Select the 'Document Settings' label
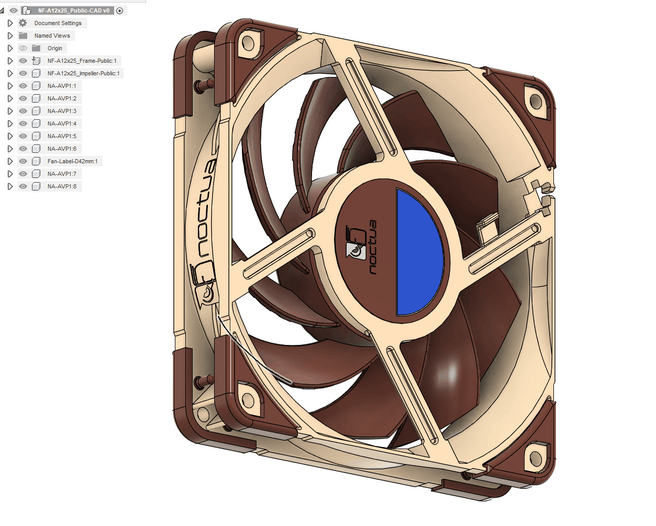656x526 pixels. click(58, 23)
